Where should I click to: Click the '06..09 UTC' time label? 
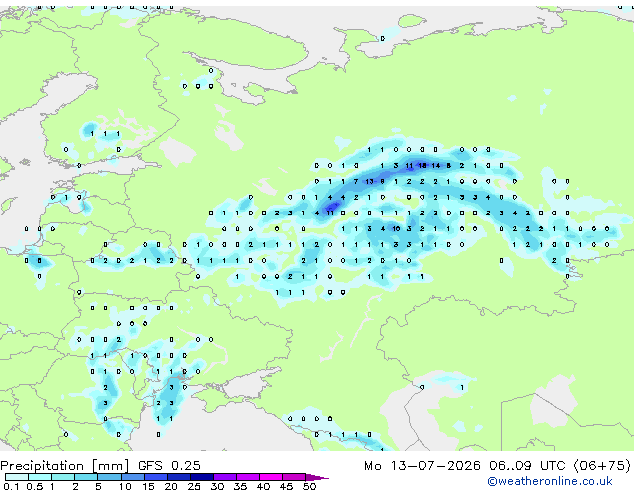coord(527,465)
